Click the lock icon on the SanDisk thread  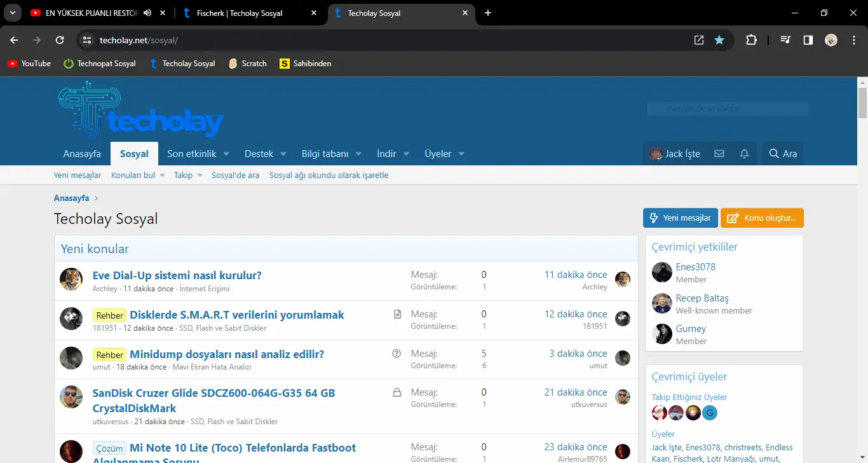coord(397,392)
